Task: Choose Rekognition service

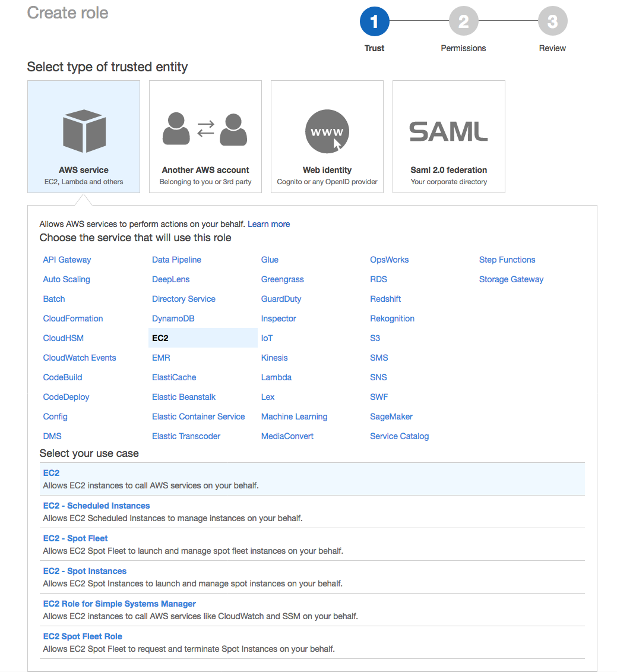Action: point(392,318)
